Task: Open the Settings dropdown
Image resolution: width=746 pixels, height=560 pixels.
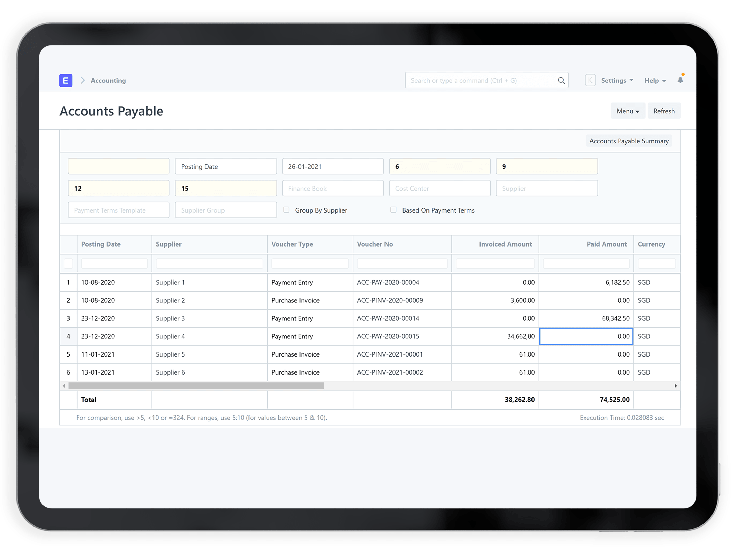Action: (x=617, y=80)
